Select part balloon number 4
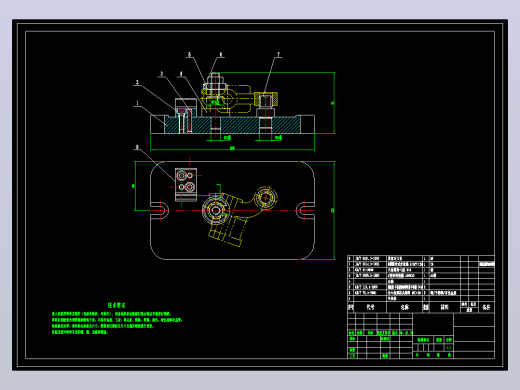 [181, 74]
